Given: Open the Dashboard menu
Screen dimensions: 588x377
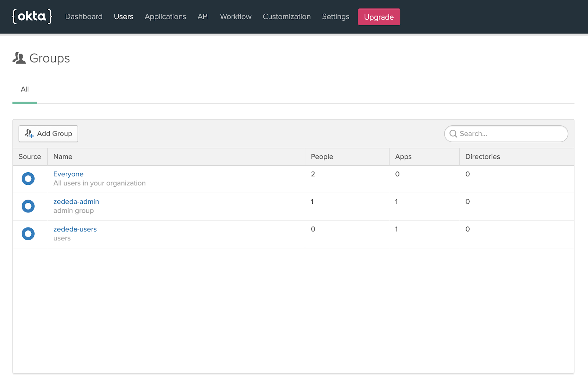Looking at the screenshot, I should coord(84,17).
